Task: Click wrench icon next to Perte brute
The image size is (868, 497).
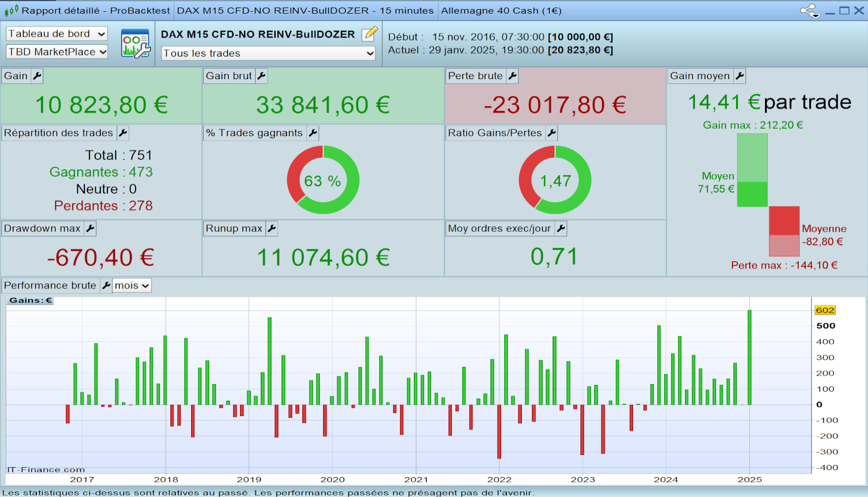Action: (x=512, y=76)
